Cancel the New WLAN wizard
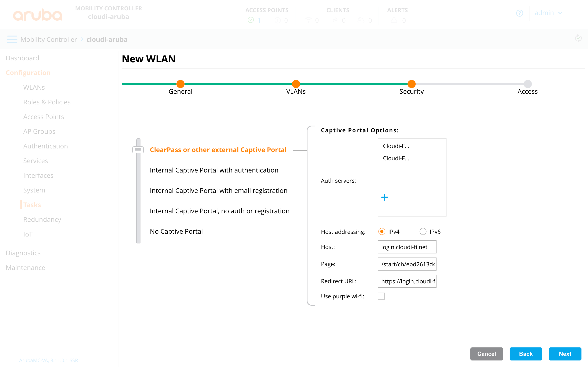 [486, 354]
